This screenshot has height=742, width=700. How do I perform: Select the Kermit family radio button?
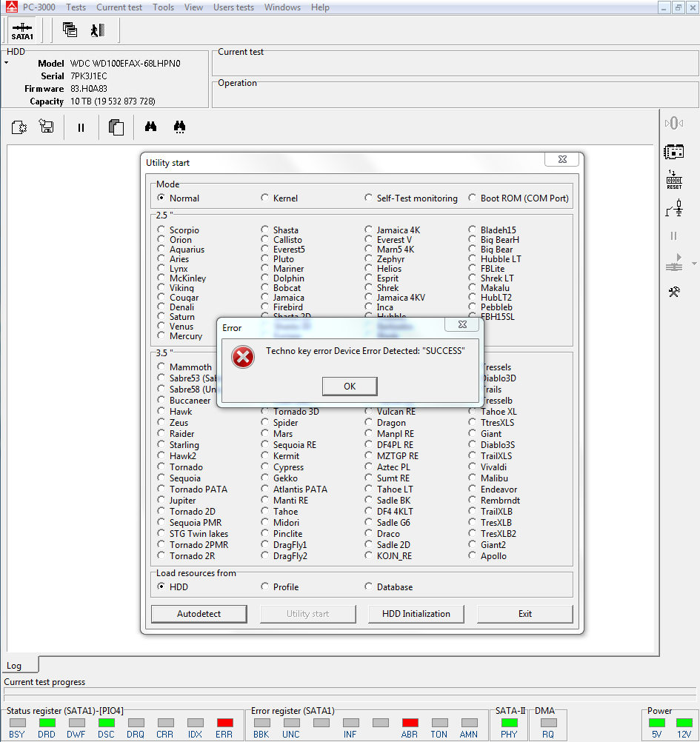click(264, 455)
